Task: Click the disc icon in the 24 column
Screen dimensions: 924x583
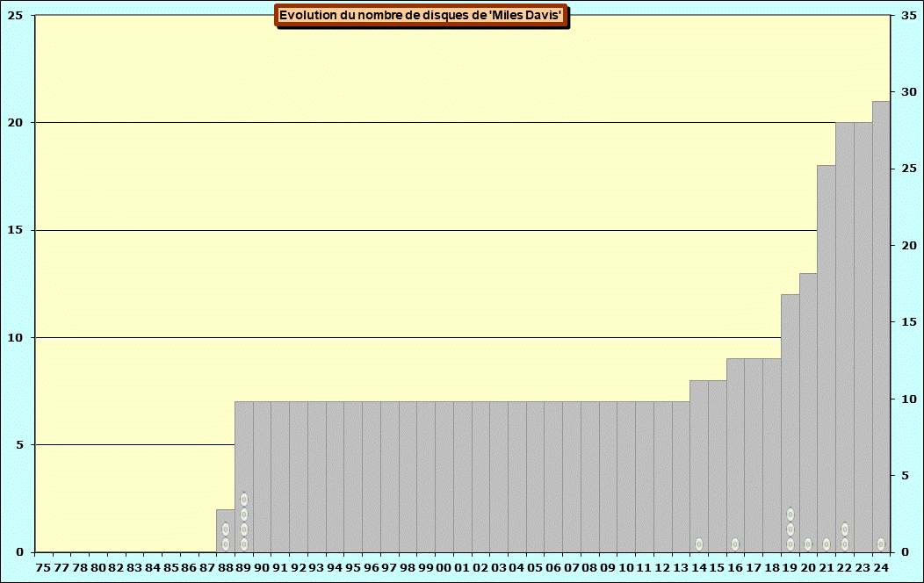Action: [881, 544]
